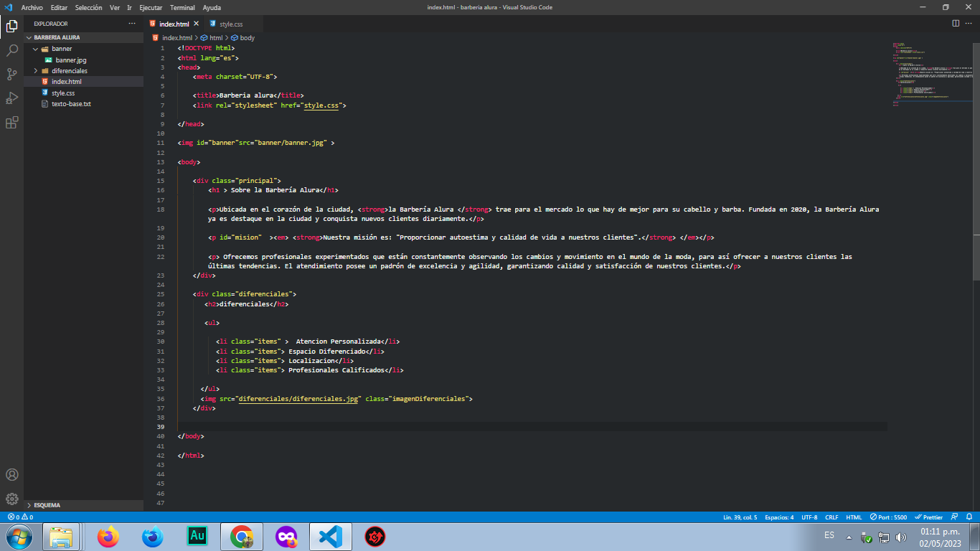
Task: Select banner.jpg in the explorer
Action: tap(71, 60)
